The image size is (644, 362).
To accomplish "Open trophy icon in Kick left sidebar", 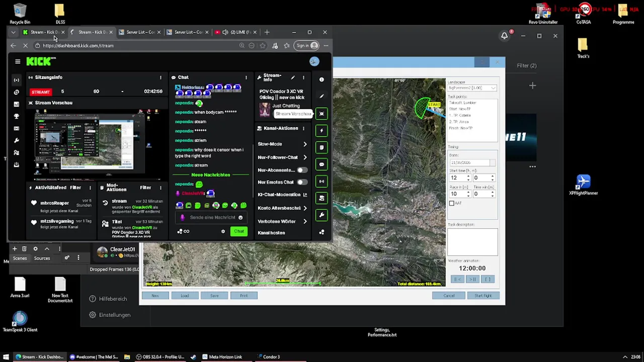I will [x=16, y=116].
